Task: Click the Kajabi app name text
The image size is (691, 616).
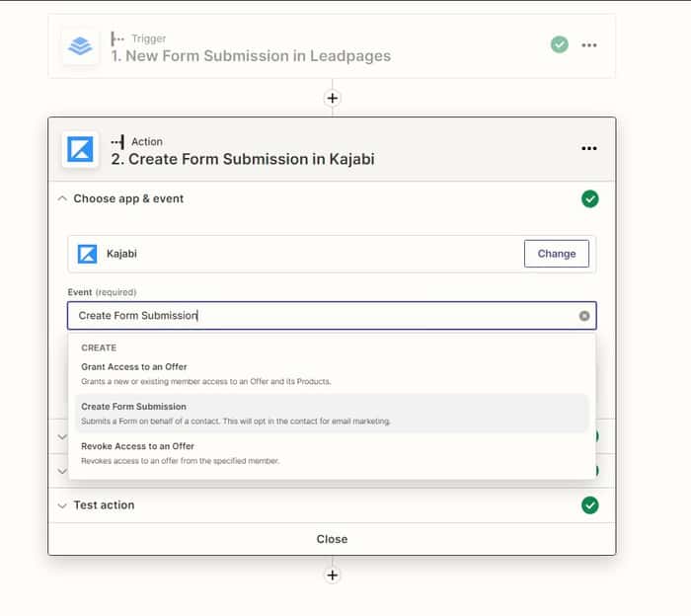Action: 121,254
